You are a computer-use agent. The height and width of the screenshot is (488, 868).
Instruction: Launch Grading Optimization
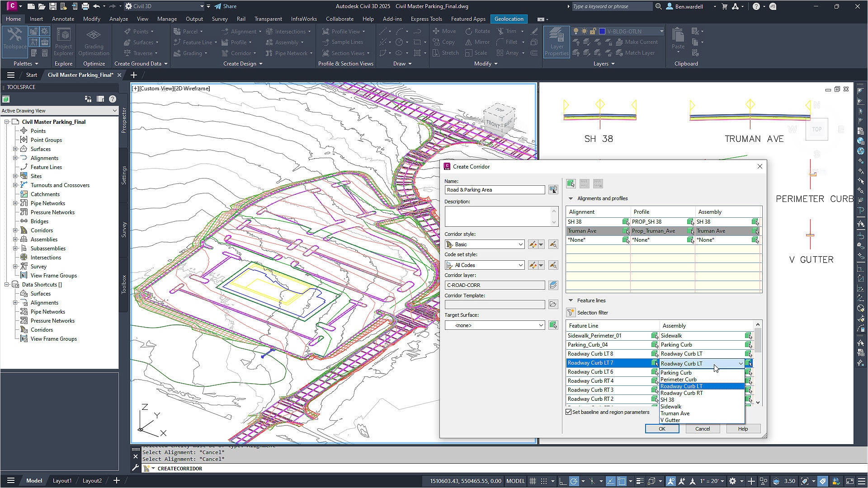(x=94, y=42)
